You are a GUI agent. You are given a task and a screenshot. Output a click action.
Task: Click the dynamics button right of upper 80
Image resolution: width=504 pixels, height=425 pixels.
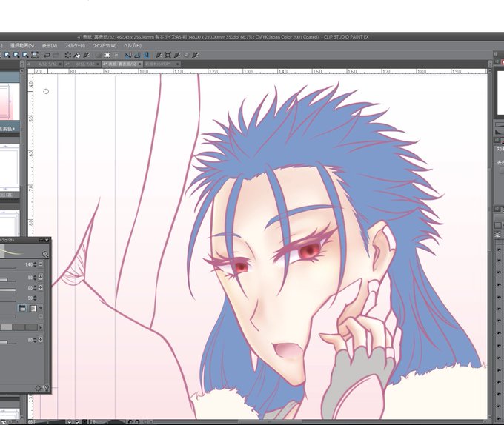click(41, 278)
